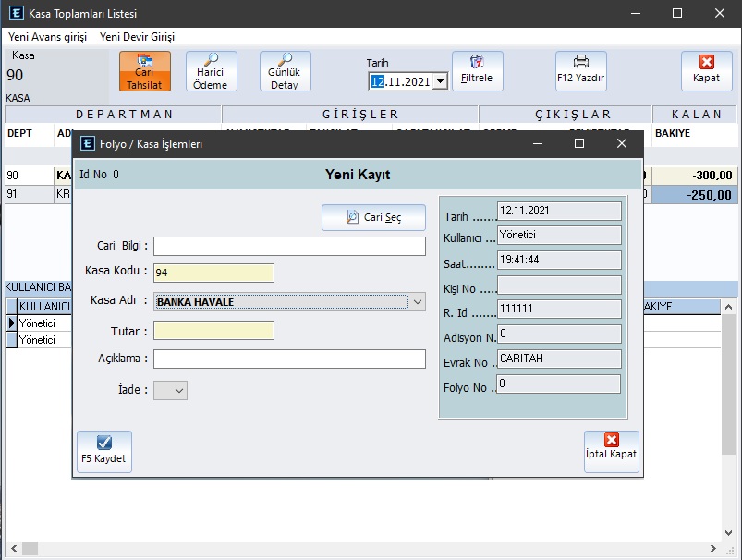Image resolution: width=742 pixels, height=560 pixels.
Task: Click the horizontal scrollbar thumb
Action: tap(30, 548)
